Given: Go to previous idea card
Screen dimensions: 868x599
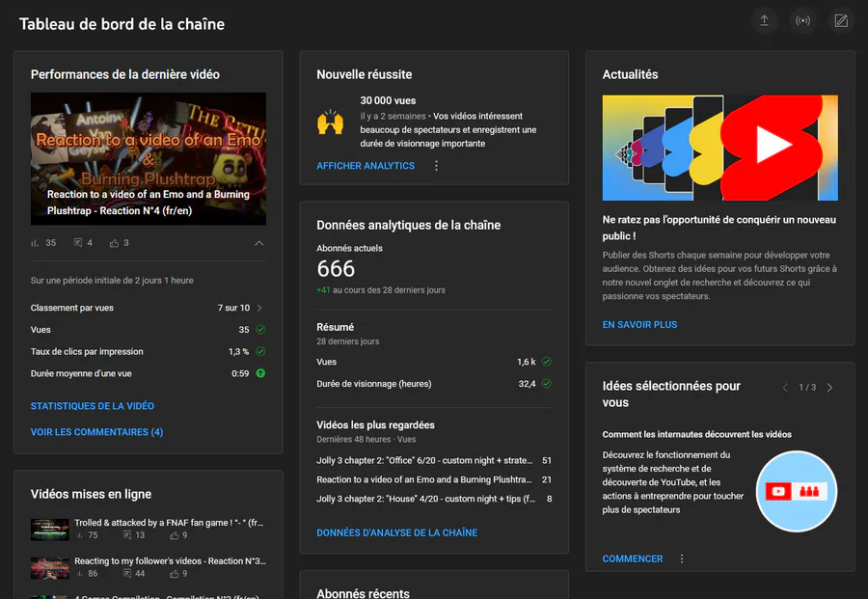Looking at the screenshot, I should coord(785,388).
